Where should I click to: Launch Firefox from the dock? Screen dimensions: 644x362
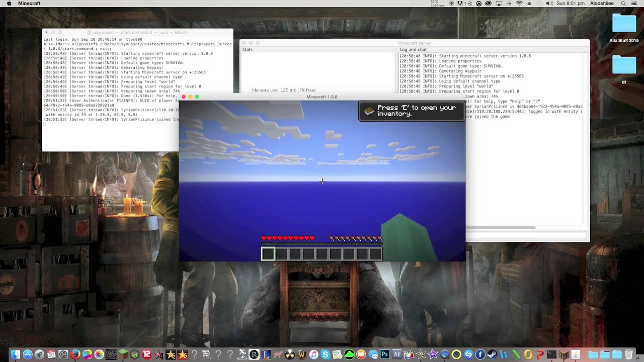coord(75,354)
